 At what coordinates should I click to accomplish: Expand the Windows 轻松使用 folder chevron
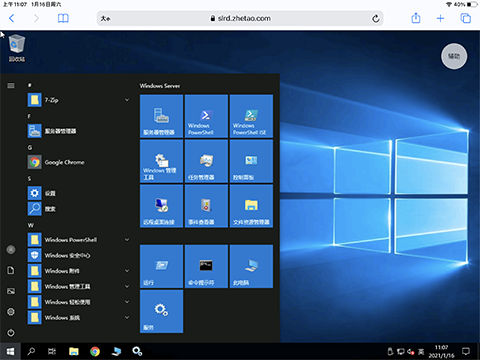[x=127, y=302]
